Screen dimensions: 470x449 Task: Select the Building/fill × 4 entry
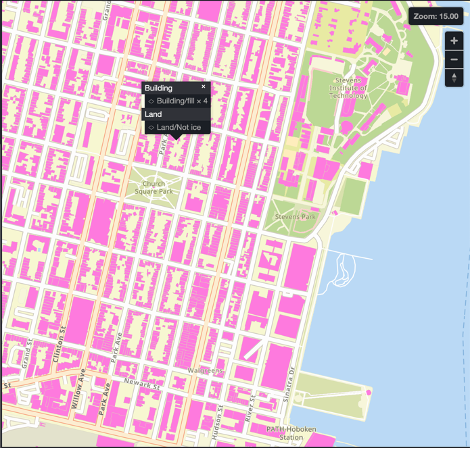coord(178,101)
